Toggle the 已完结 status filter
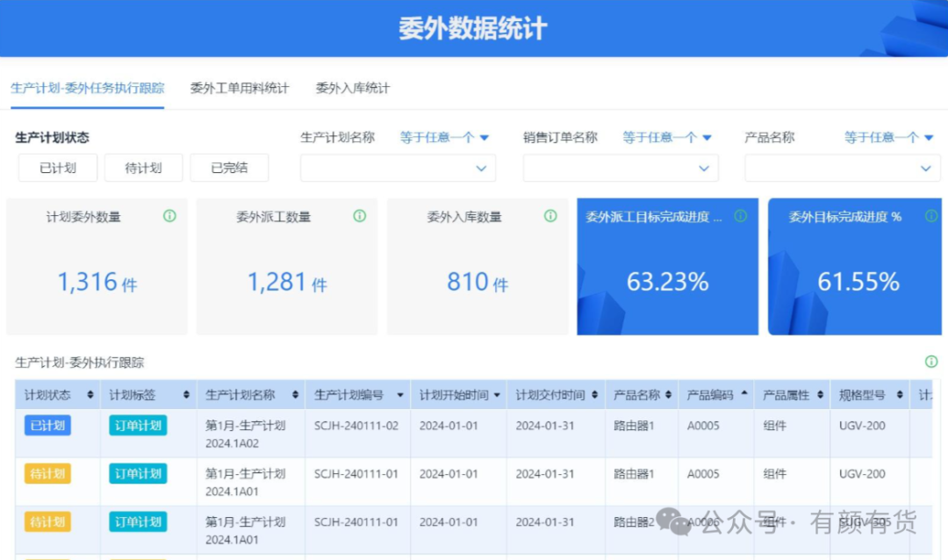This screenshot has height=560, width=948. coord(229,168)
